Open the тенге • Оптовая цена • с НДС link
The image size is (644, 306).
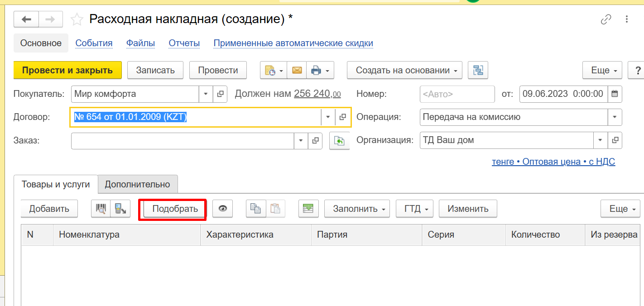click(553, 162)
